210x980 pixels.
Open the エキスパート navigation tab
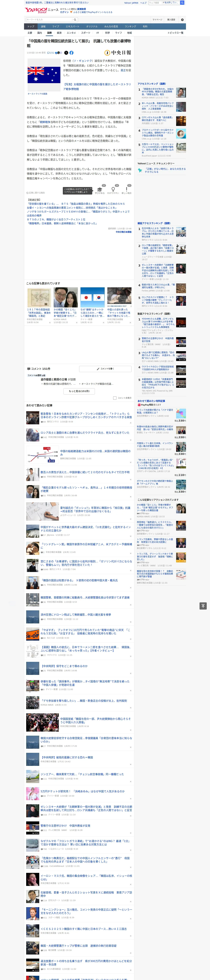pyautogui.click(x=72, y=27)
